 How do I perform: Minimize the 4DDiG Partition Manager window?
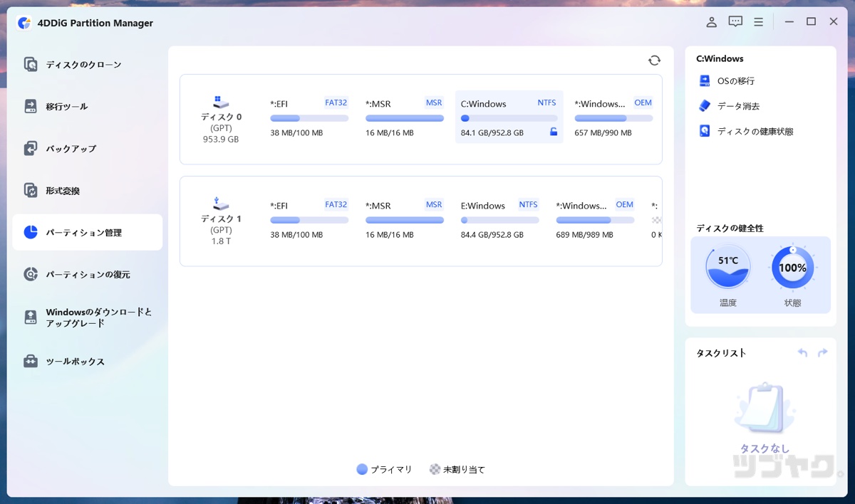(789, 22)
